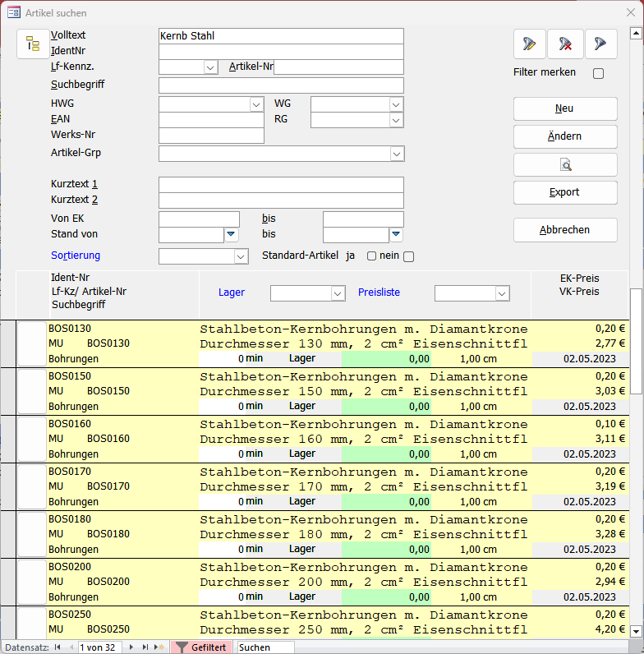
Task: Click the Neu button
Action: [565, 108]
